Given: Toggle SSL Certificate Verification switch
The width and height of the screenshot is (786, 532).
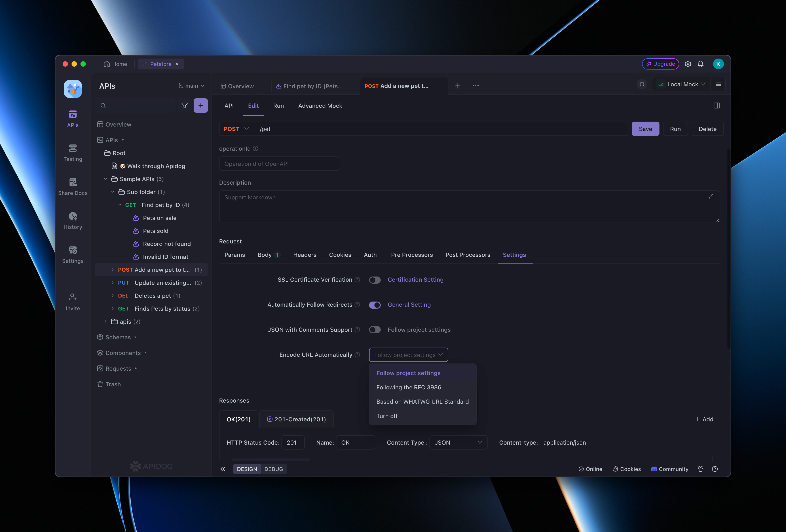Looking at the screenshot, I should 375,280.
